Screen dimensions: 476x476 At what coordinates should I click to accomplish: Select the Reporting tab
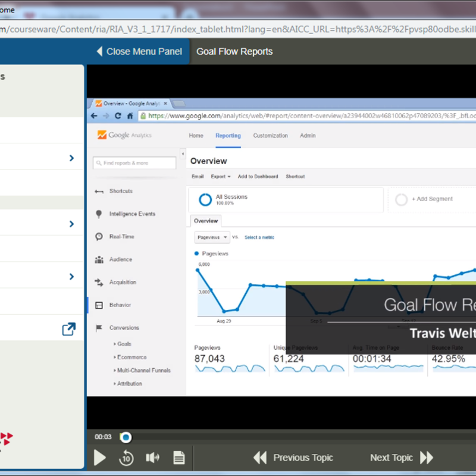228,136
